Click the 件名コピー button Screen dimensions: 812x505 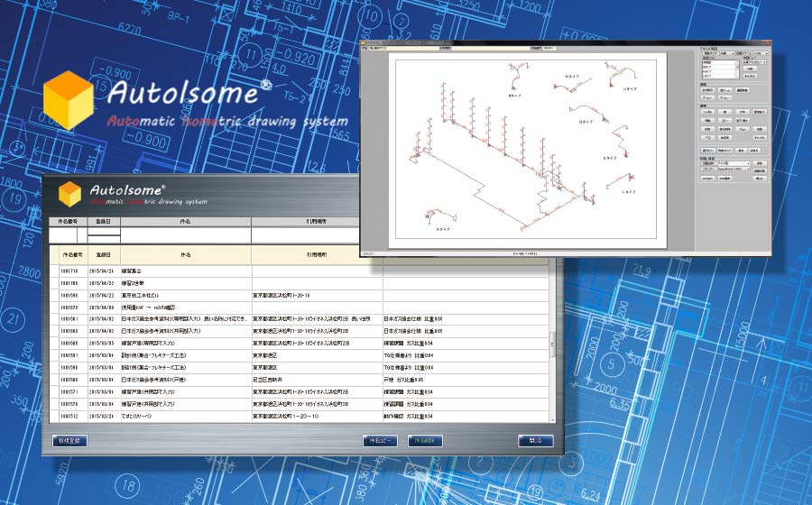click(380, 441)
